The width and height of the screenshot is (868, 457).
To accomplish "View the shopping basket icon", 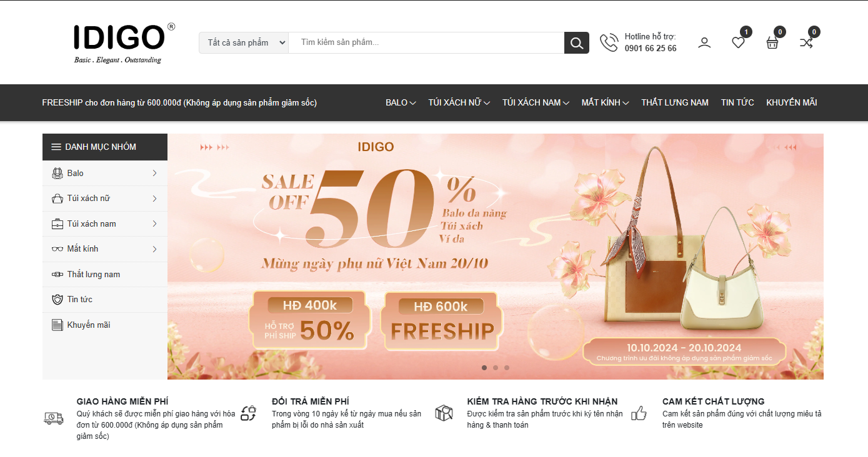I will 772,43.
